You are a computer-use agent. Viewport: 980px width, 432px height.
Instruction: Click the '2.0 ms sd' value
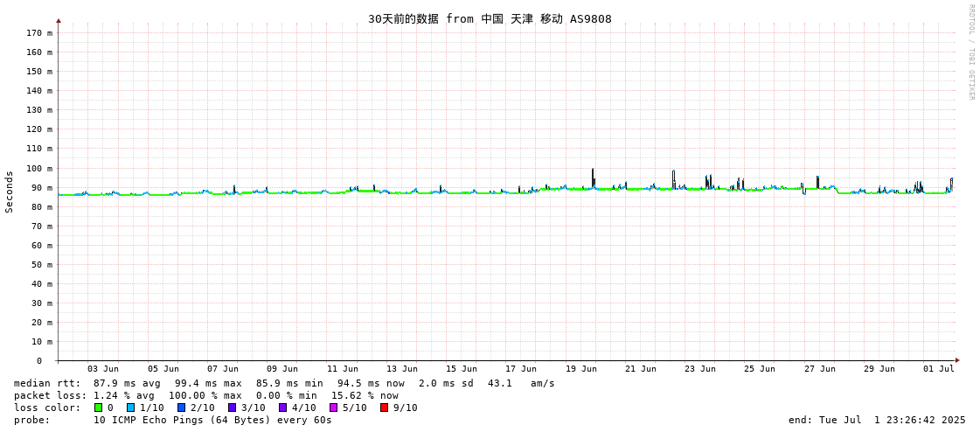[444, 383]
